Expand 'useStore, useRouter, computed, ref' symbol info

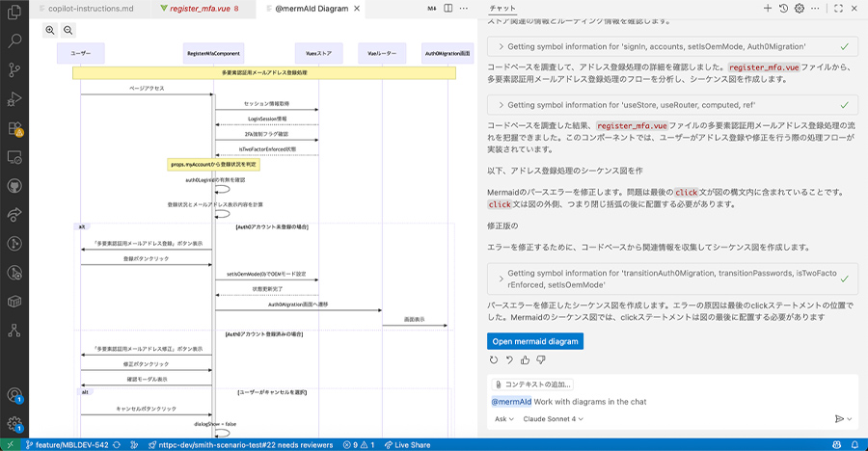(672, 105)
